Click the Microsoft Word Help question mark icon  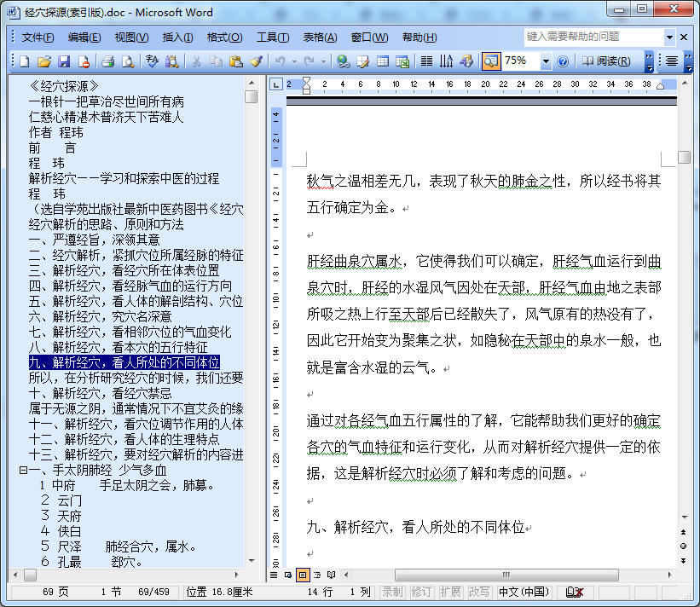[x=563, y=61]
